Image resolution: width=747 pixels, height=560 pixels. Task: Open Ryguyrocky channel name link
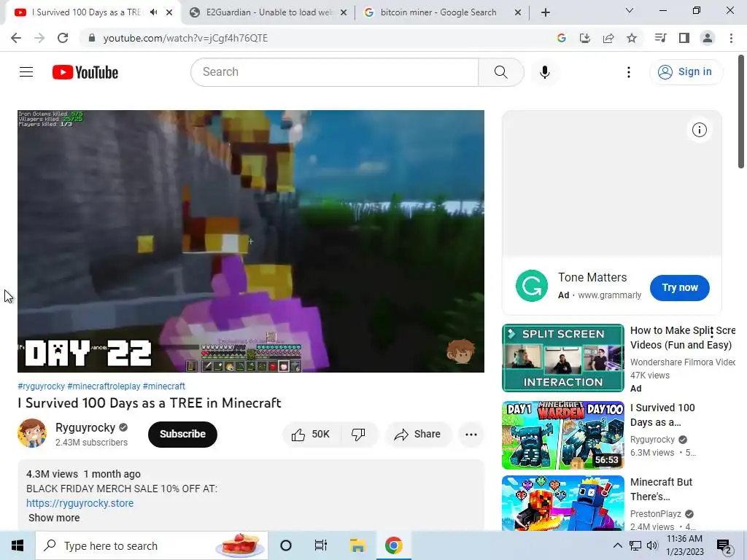tap(85, 427)
